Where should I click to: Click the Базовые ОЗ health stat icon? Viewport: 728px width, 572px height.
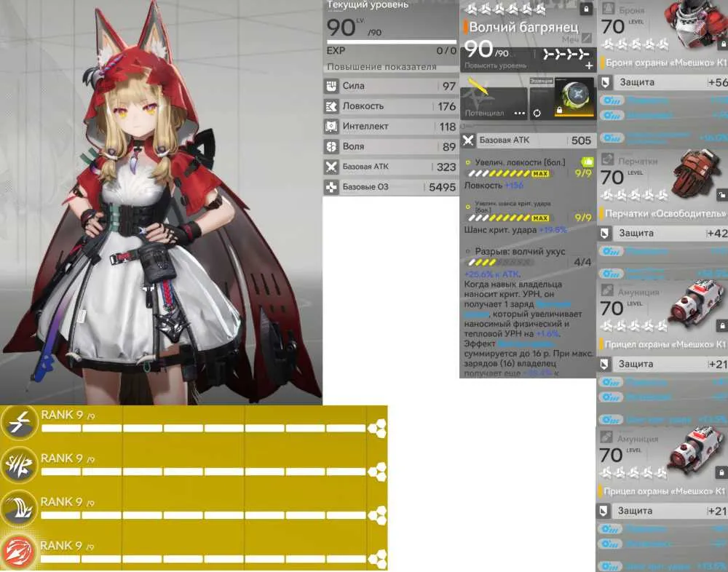[x=331, y=187]
